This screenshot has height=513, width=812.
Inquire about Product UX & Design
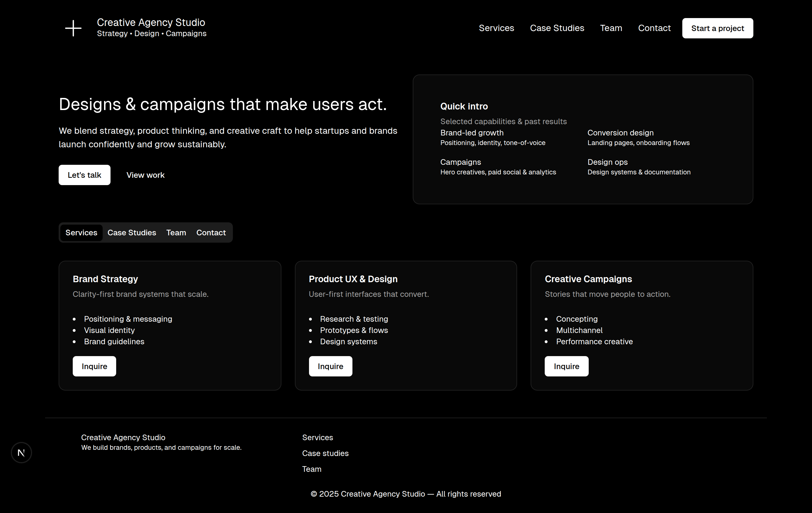[x=330, y=366]
